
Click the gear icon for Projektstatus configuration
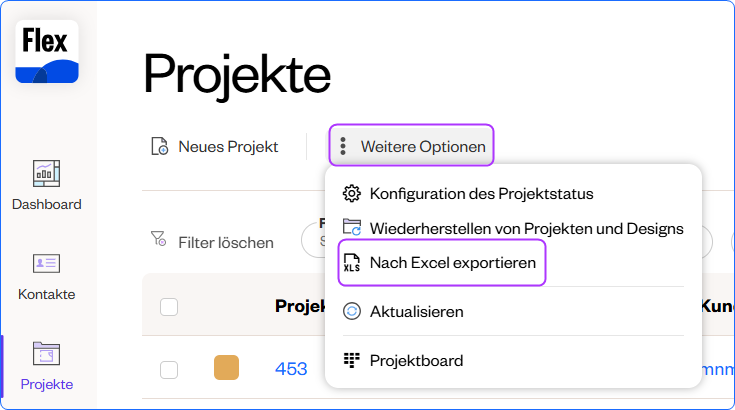(x=351, y=193)
